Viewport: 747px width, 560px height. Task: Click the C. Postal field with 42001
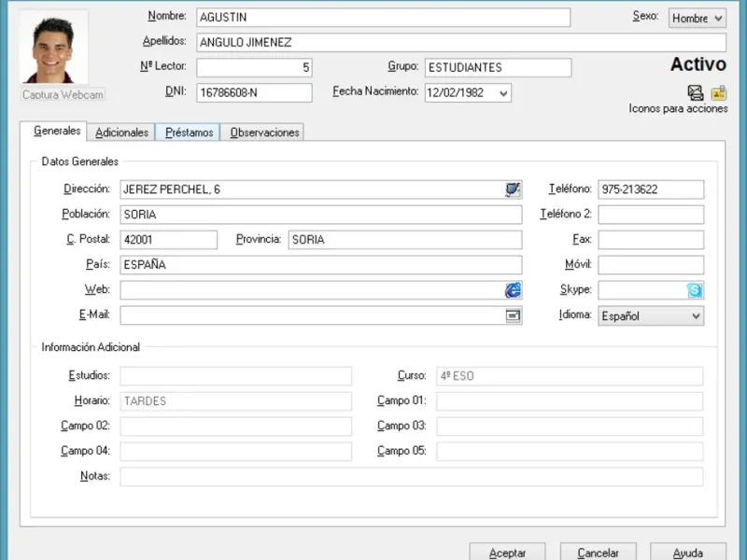click(x=169, y=240)
